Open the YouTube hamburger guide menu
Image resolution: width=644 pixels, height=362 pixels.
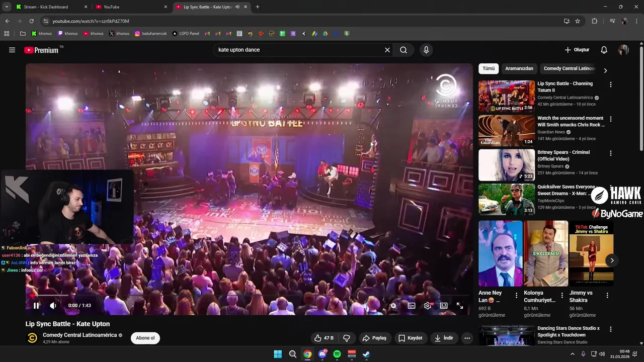[x=12, y=50]
